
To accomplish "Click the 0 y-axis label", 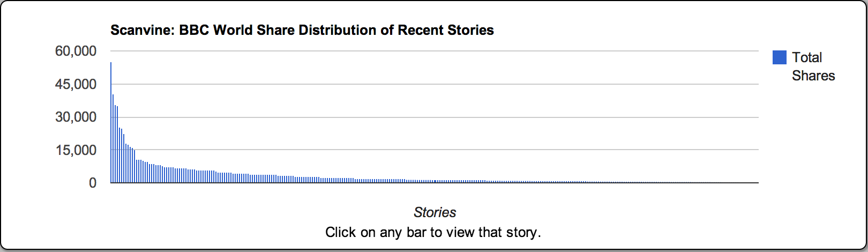I will [x=93, y=183].
